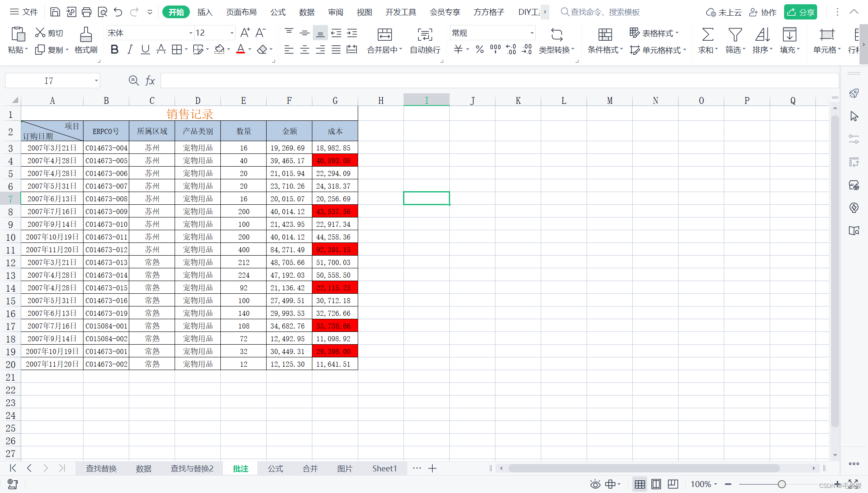Click the green 分享 share button

[x=800, y=12]
